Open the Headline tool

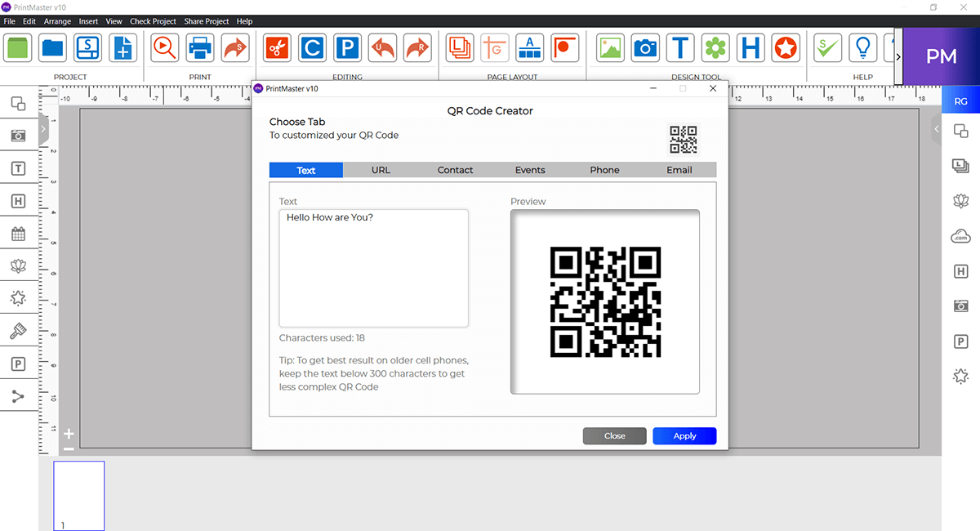tap(751, 47)
